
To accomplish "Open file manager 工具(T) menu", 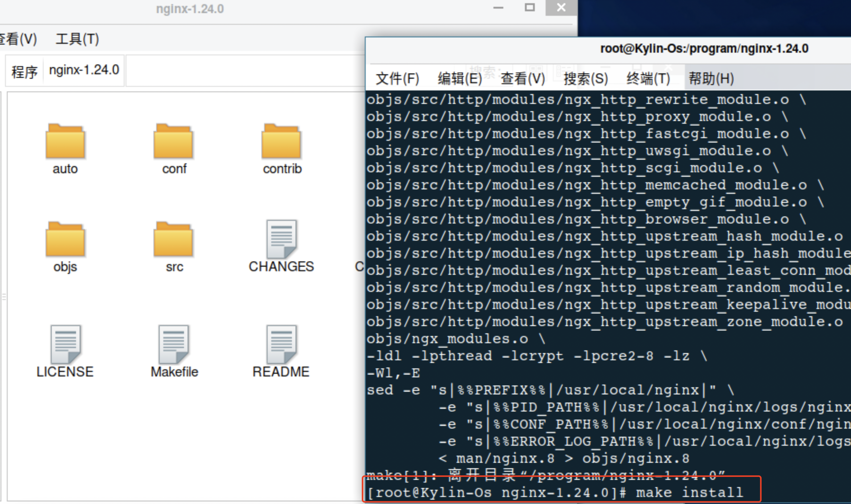I will pyautogui.click(x=77, y=39).
